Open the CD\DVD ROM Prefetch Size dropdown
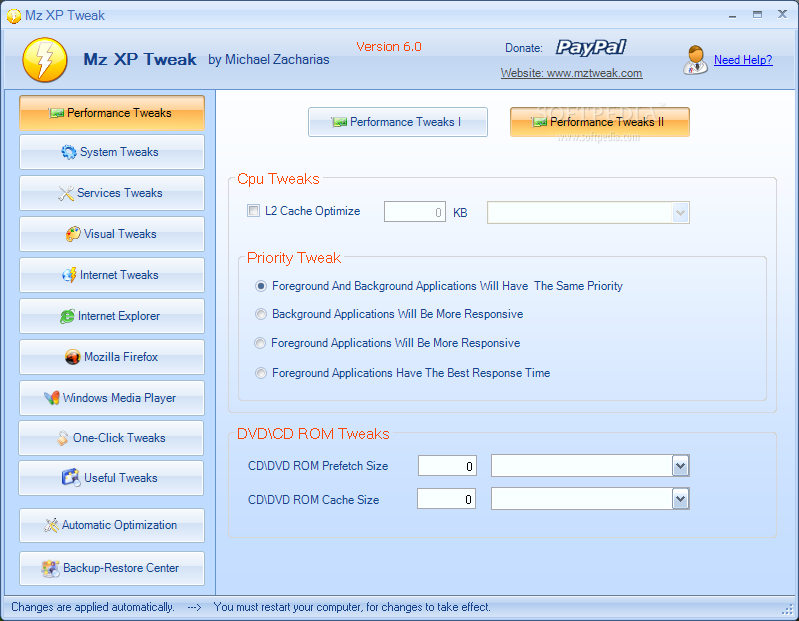The width and height of the screenshot is (799, 621). click(x=680, y=466)
